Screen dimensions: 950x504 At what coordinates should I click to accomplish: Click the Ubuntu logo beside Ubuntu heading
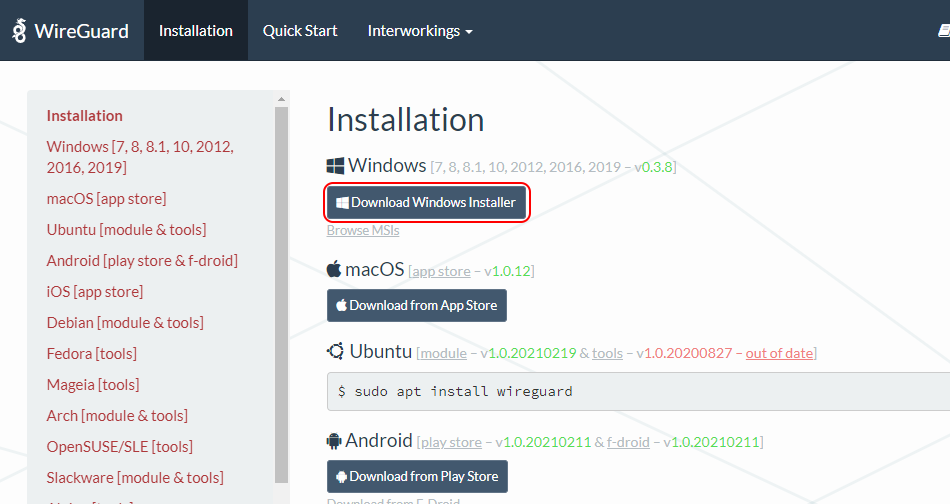click(x=336, y=352)
